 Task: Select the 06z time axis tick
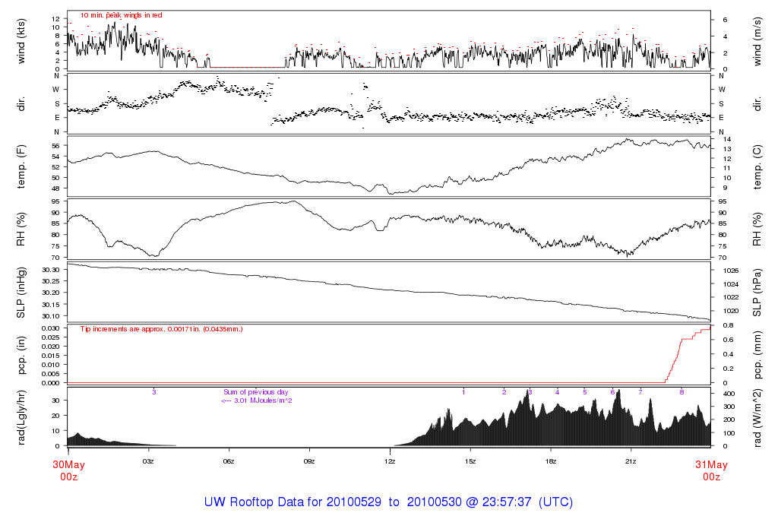click(229, 461)
